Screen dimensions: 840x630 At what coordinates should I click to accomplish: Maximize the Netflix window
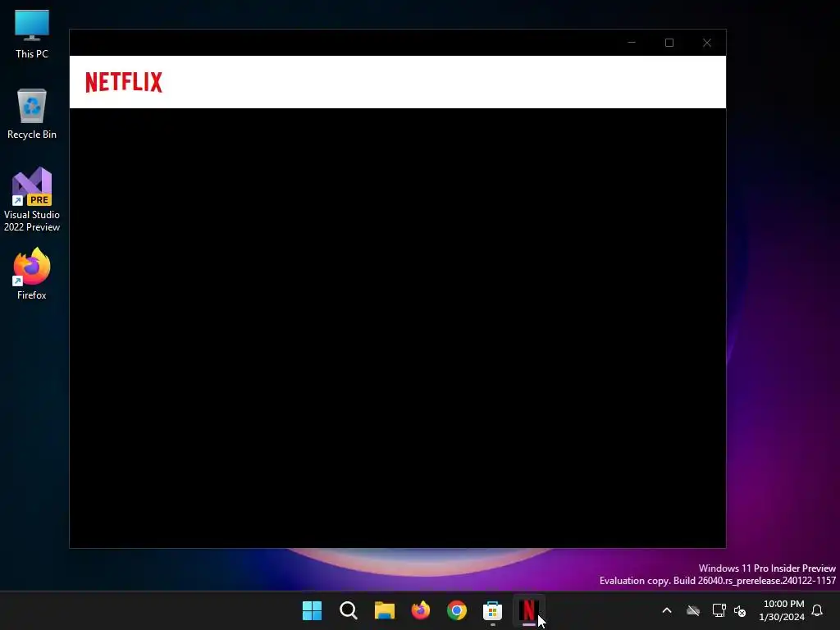tap(669, 43)
